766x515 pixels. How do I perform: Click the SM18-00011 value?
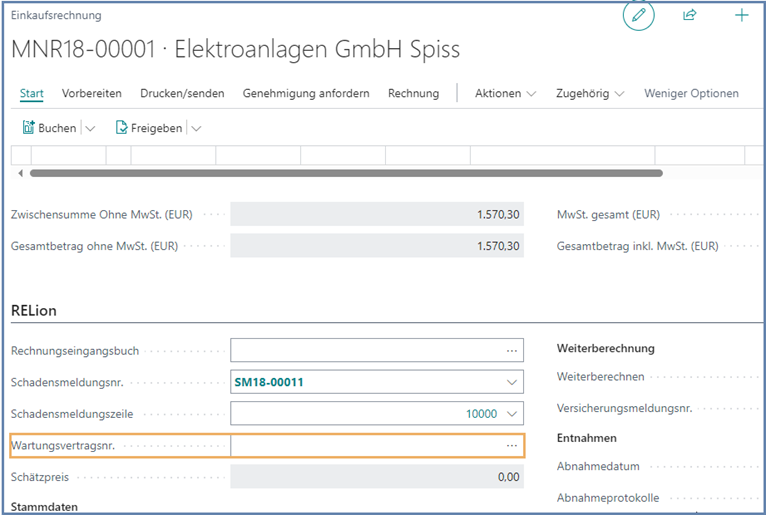click(x=269, y=382)
